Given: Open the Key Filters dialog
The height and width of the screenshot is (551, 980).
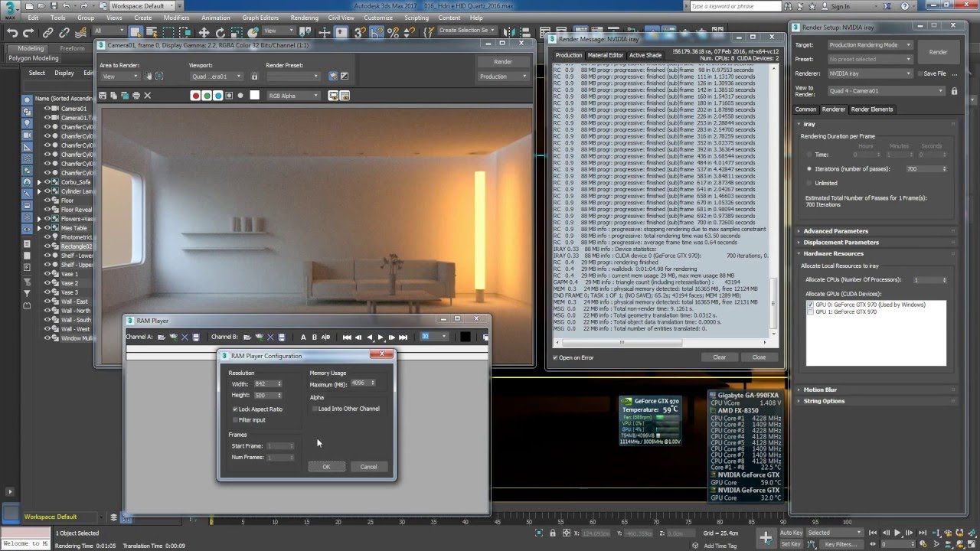Looking at the screenshot, I should click(840, 544).
